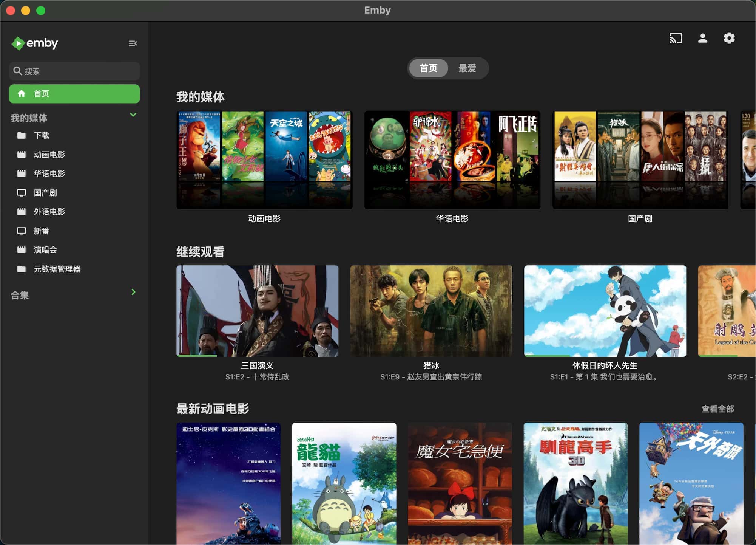Screen dimensions: 756x545
Task: Click 查看全部 for latest animation movies
Action: click(x=717, y=409)
